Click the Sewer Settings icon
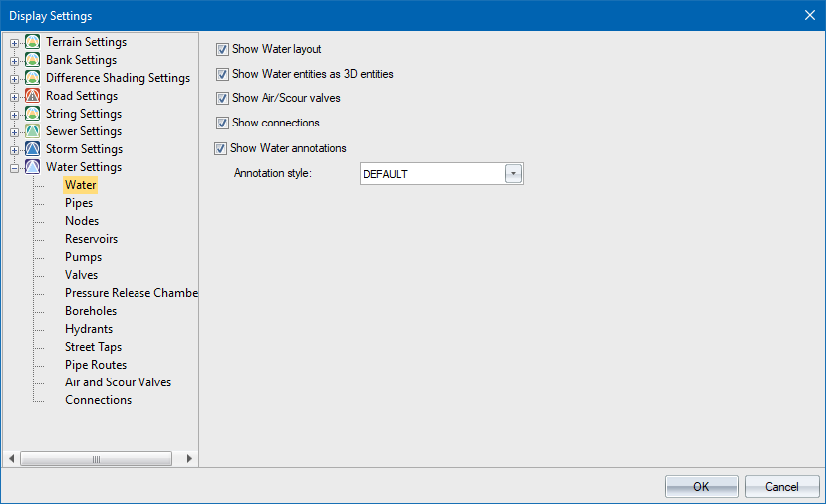 [32, 131]
